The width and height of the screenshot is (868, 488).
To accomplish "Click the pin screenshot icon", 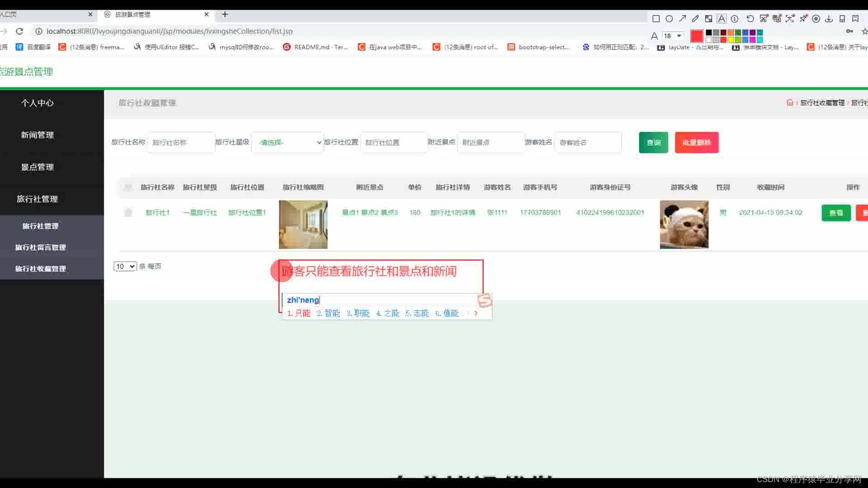I will pyautogui.click(x=803, y=19).
